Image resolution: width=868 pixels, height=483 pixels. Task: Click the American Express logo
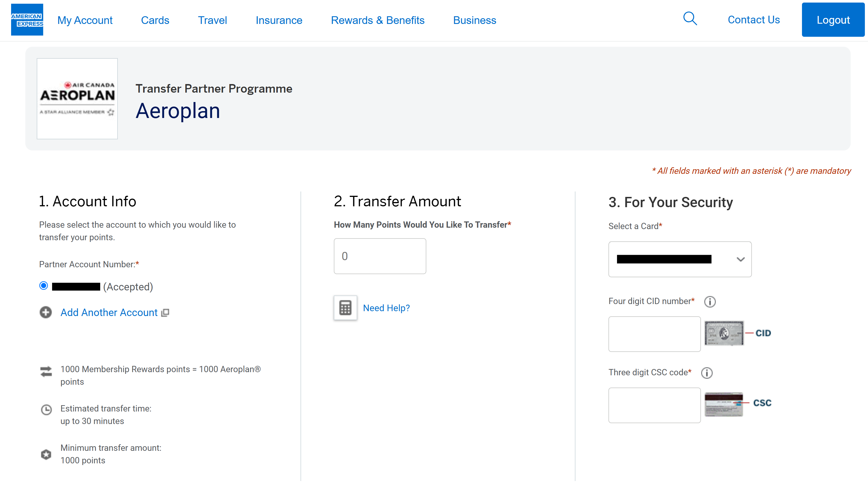(x=27, y=20)
